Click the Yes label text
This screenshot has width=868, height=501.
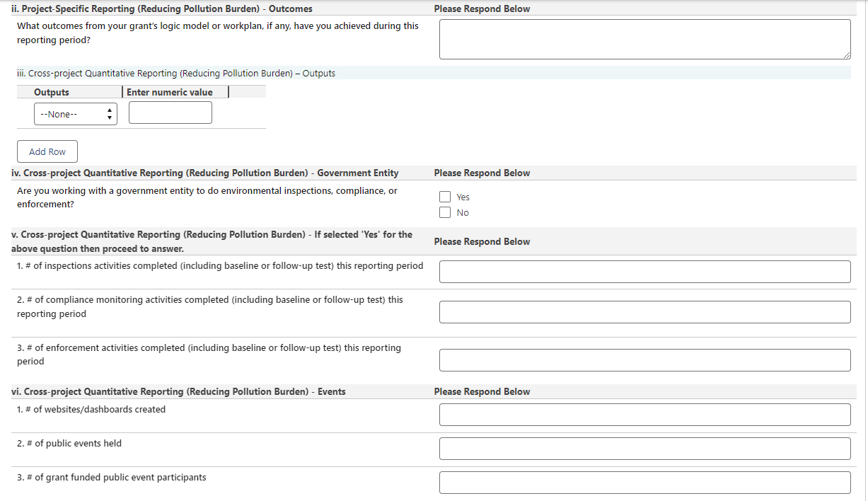tap(463, 197)
